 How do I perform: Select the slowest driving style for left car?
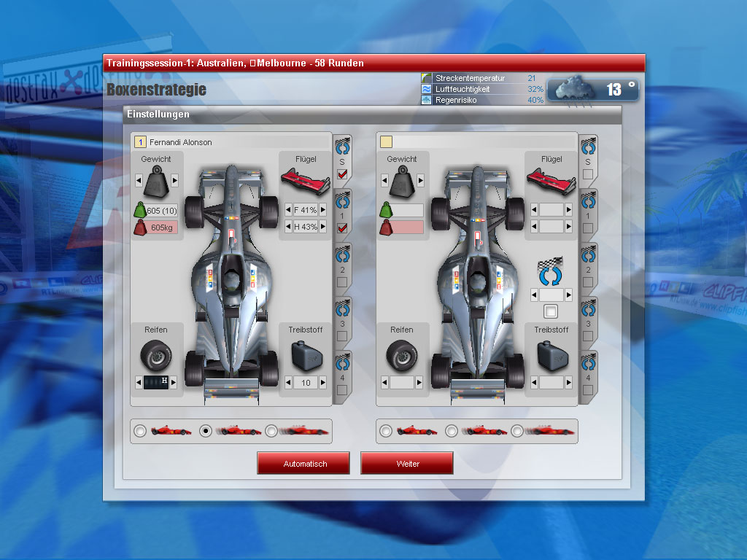[x=140, y=431]
